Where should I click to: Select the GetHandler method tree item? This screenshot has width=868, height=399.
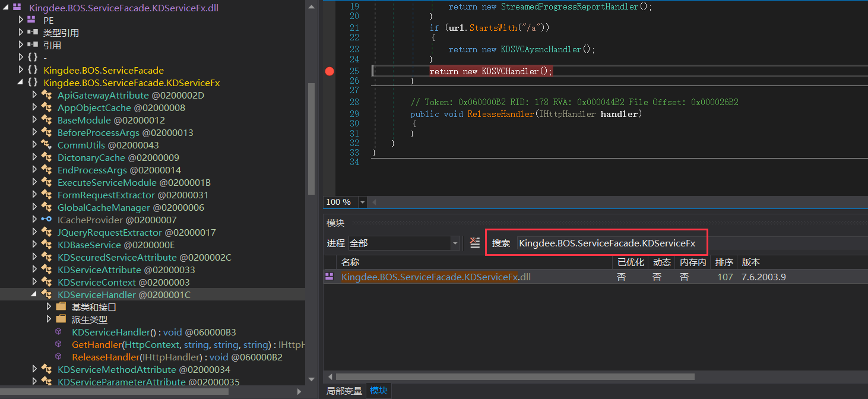pyautogui.click(x=188, y=344)
